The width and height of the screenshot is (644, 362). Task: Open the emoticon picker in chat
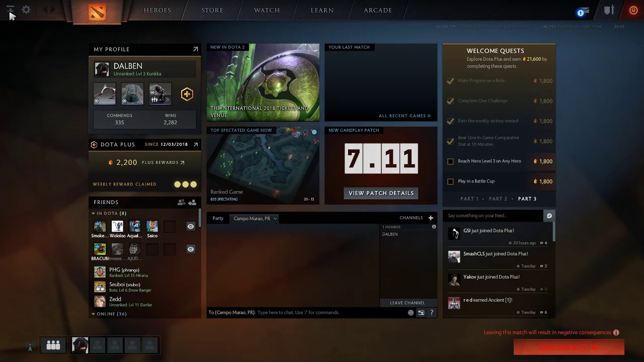click(411, 313)
